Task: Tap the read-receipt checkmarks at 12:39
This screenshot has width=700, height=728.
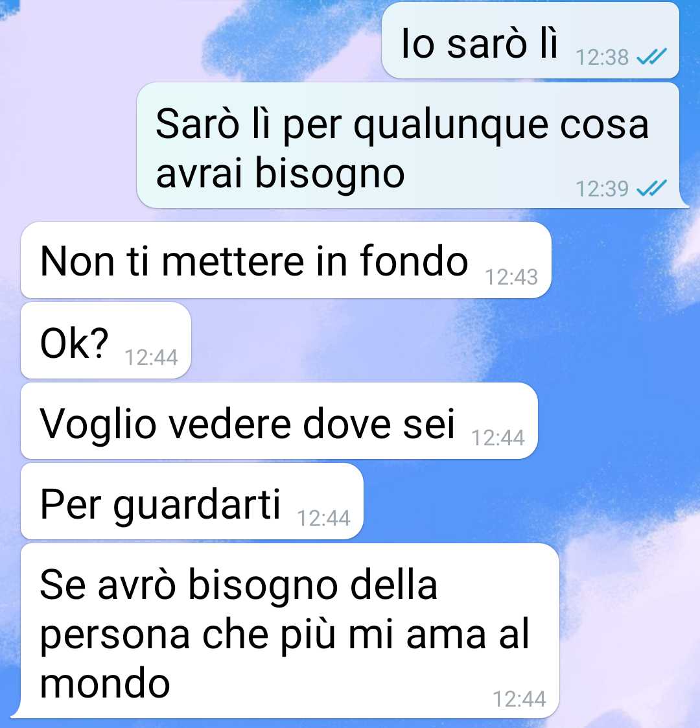Action: coord(652,188)
